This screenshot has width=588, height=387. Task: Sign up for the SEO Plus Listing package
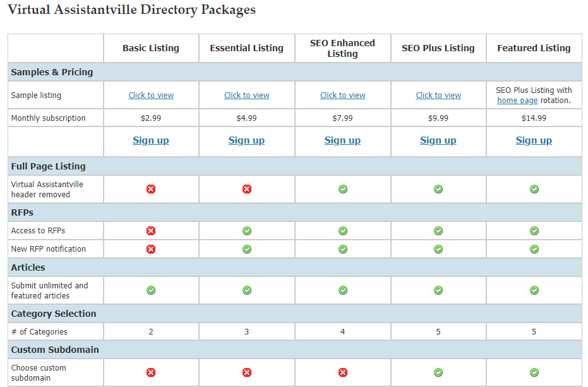coord(438,140)
